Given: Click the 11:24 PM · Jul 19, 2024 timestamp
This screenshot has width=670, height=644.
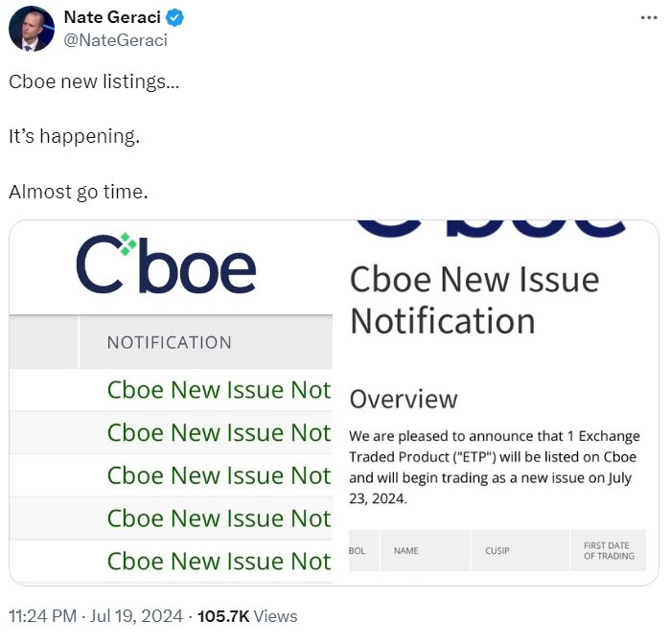Looking at the screenshot, I should point(97,616).
